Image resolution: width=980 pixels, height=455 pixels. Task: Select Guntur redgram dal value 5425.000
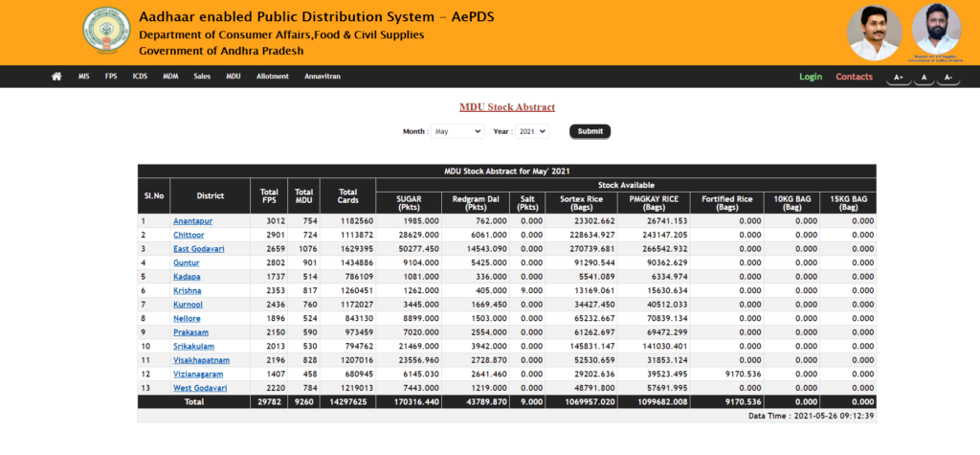pos(490,262)
